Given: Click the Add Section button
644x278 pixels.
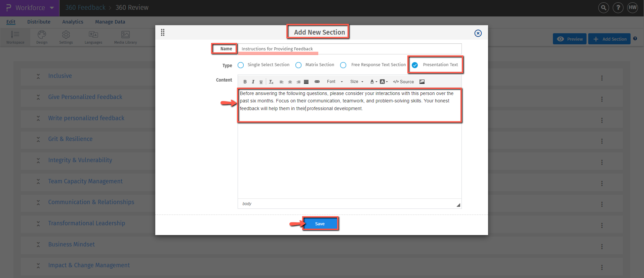Looking at the screenshot, I should click(609, 39).
